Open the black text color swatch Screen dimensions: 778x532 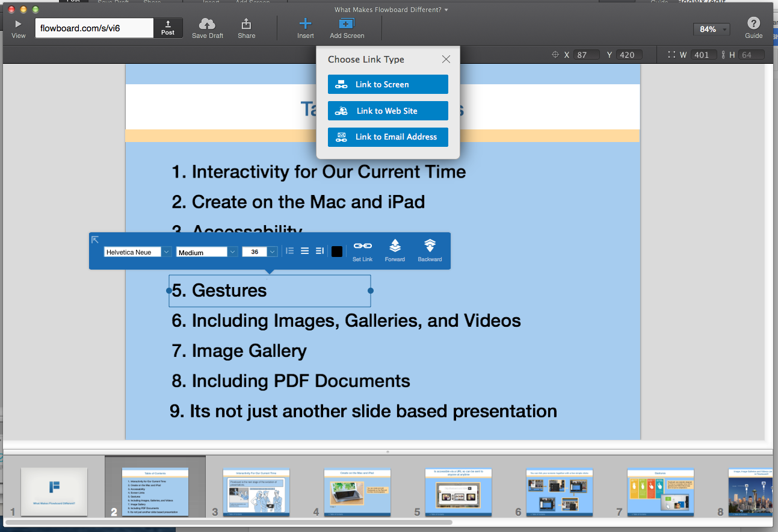(337, 252)
